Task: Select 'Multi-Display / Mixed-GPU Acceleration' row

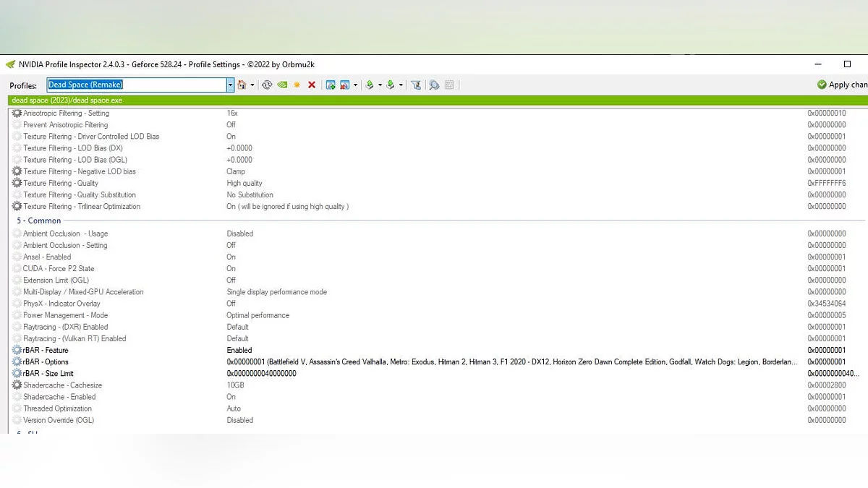Action: [x=83, y=292]
